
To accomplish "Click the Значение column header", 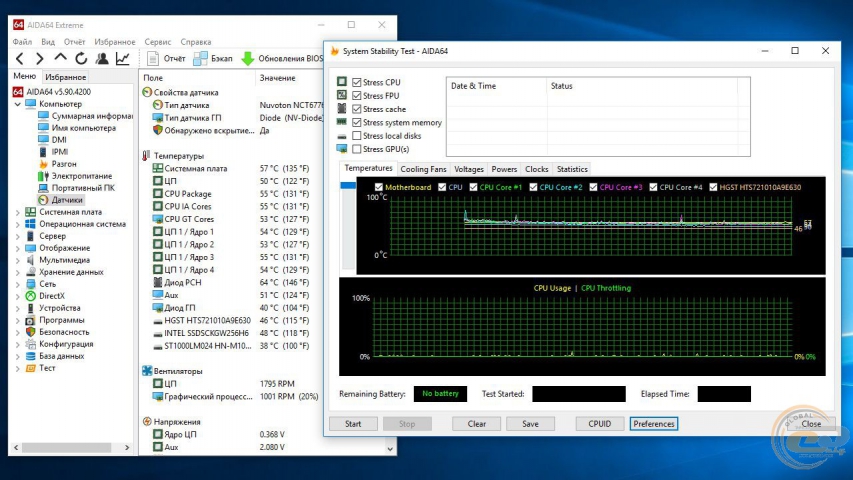I will click(277, 78).
